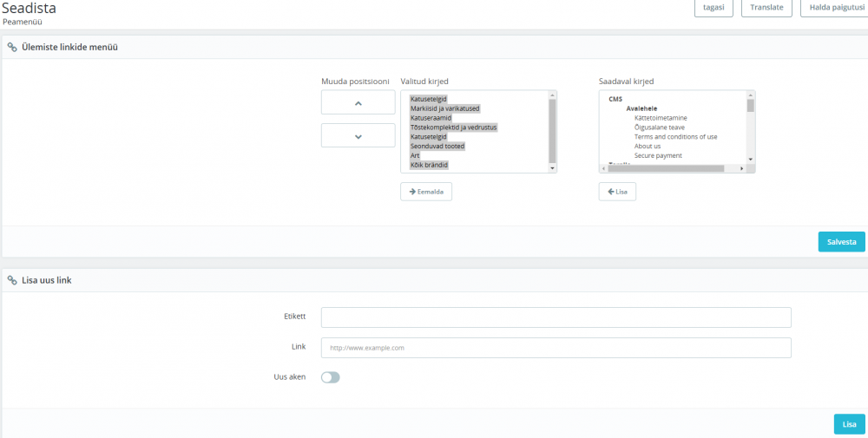Move selected item down with chevron button

pyautogui.click(x=358, y=135)
